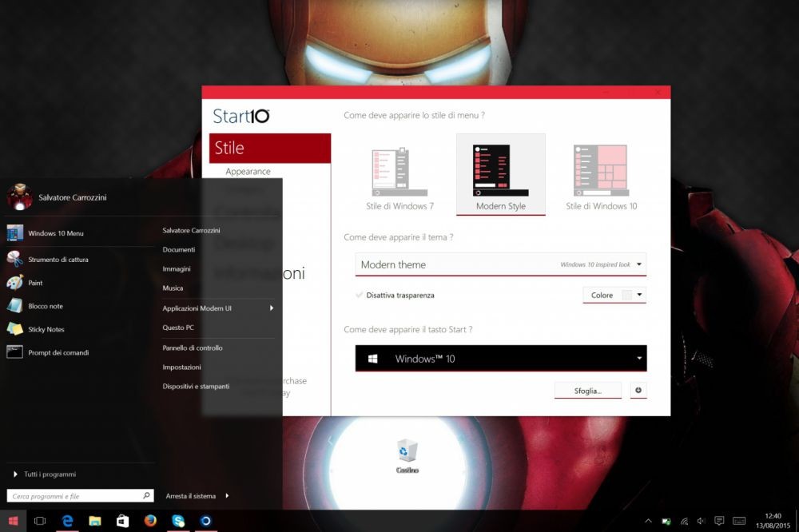The height and width of the screenshot is (532, 799).
Task: Open the Stile tab in Start10
Action: (x=270, y=149)
